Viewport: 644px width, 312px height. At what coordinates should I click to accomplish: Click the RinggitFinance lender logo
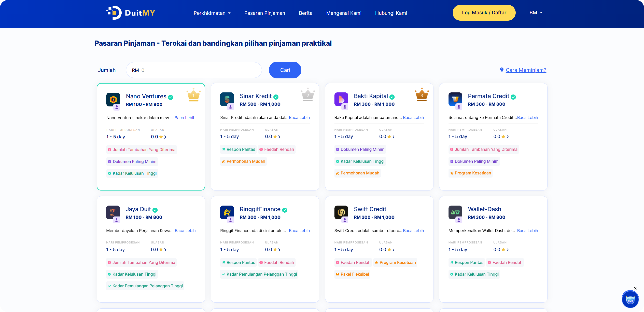tap(227, 212)
